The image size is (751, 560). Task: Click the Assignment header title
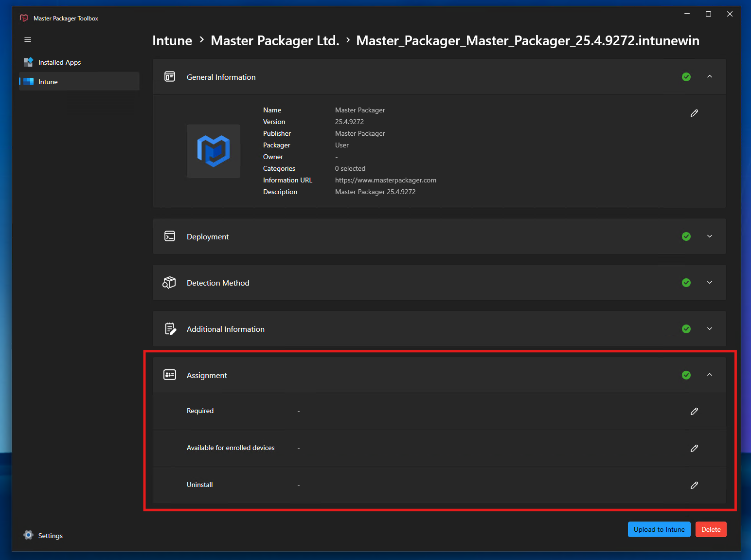pos(207,375)
